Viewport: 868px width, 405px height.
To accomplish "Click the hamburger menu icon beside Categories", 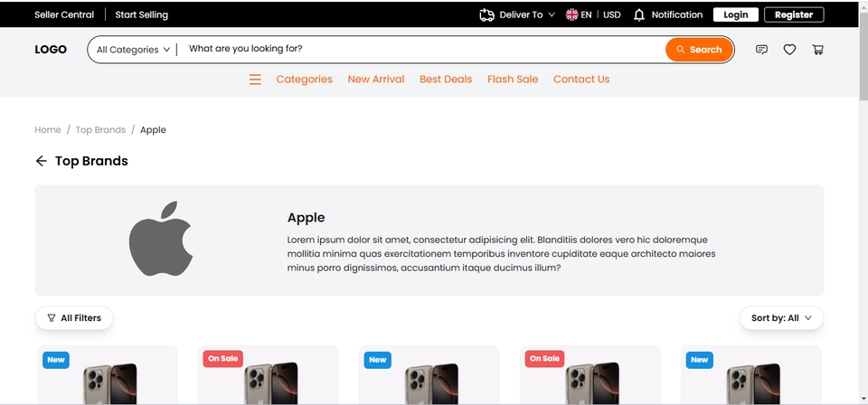I will pos(255,80).
